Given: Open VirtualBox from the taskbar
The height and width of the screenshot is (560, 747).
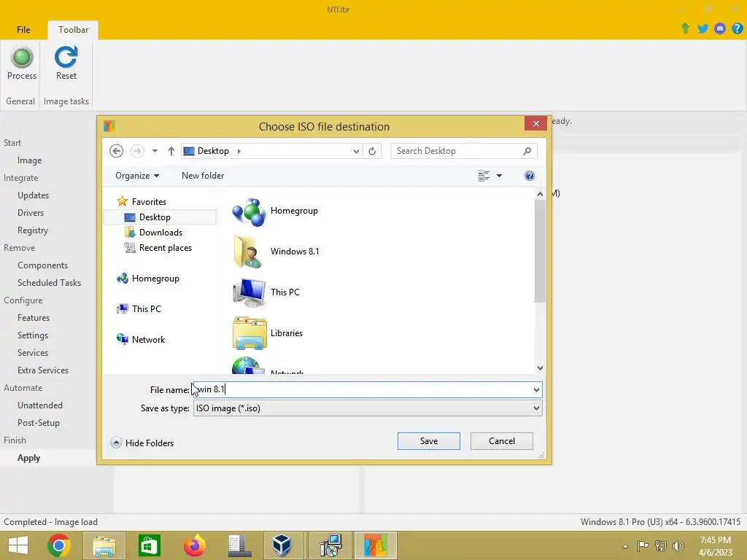Looking at the screenshot, I should (x=282, y=545).
